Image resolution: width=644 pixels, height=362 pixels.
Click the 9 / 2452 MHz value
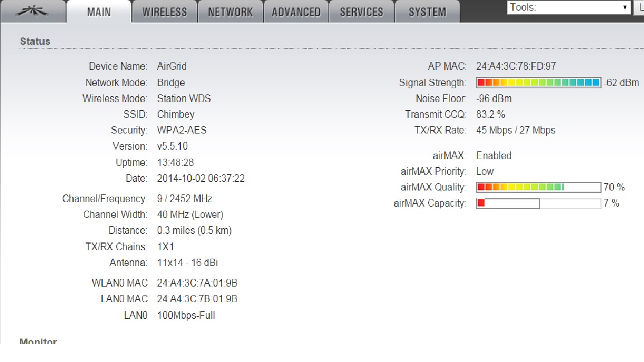pyautogui.click(x=185, y=199)
